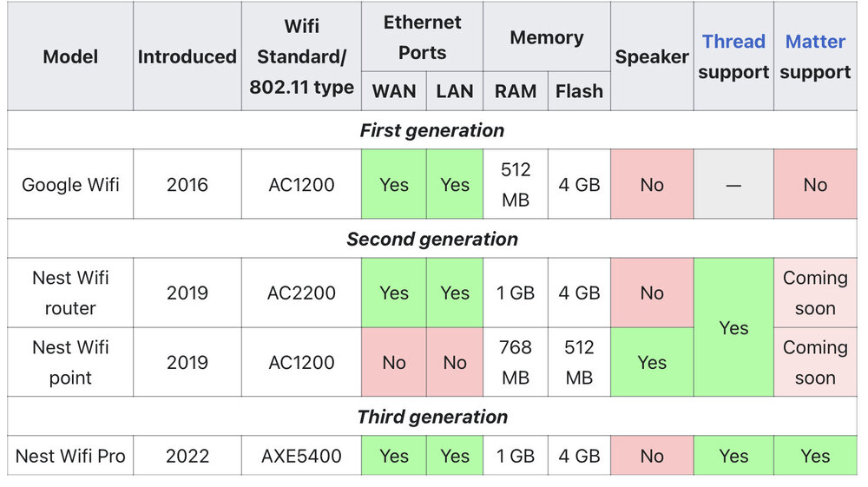Click the AXE5400 wifi standard cell
868x487 pixels.
click(301, 456)
